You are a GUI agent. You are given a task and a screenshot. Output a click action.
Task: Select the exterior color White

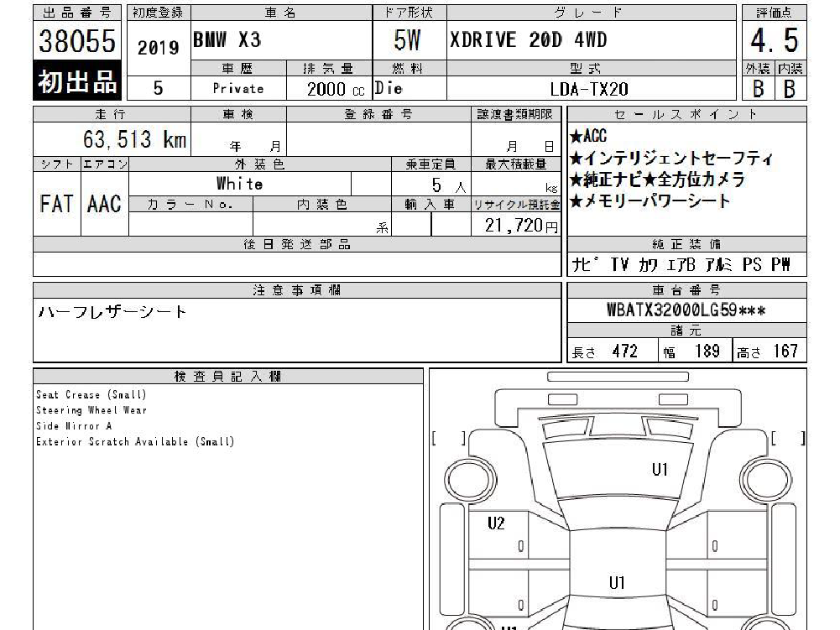coord(239,184)
